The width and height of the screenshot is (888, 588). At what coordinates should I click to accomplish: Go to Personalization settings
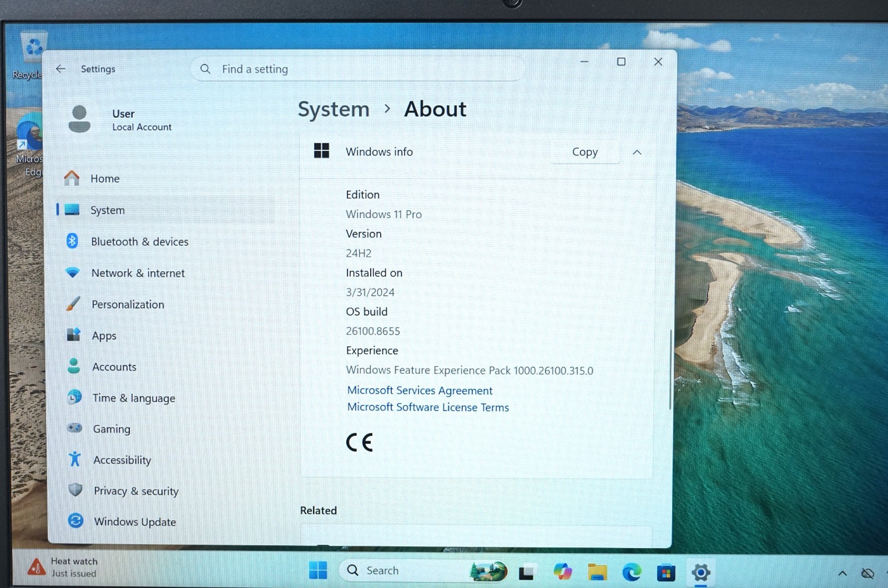166,304
